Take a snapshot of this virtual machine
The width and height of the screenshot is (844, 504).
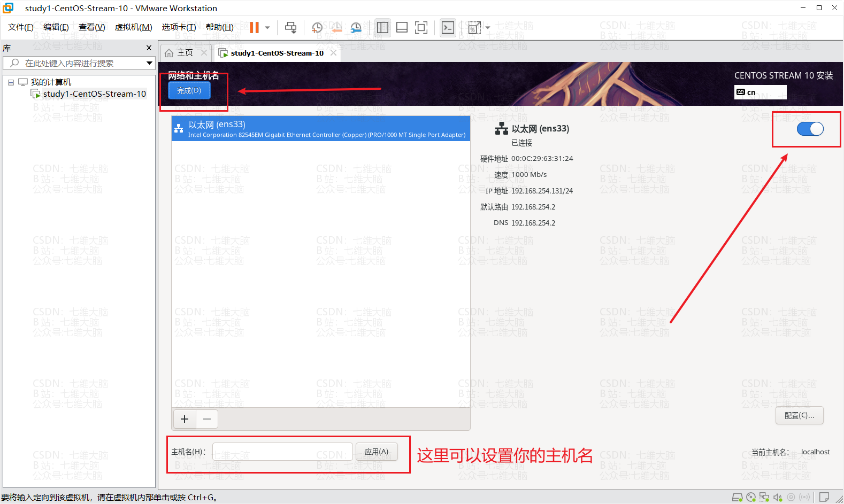[x=317, y=27]
